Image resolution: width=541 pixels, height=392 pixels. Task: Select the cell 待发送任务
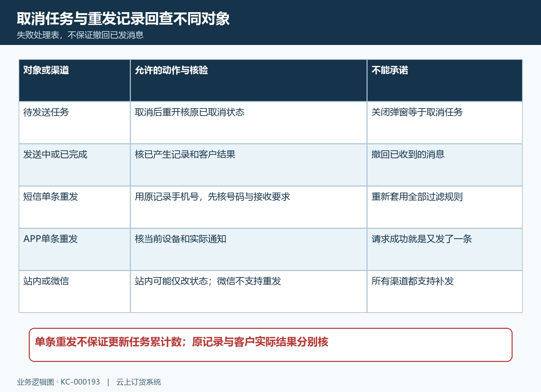tap(74, 123)
